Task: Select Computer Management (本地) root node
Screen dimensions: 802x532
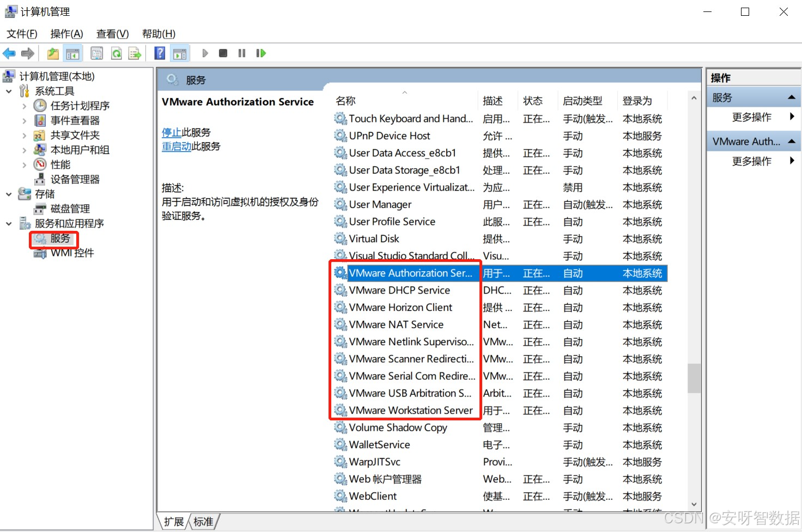Action: (57, 76)
